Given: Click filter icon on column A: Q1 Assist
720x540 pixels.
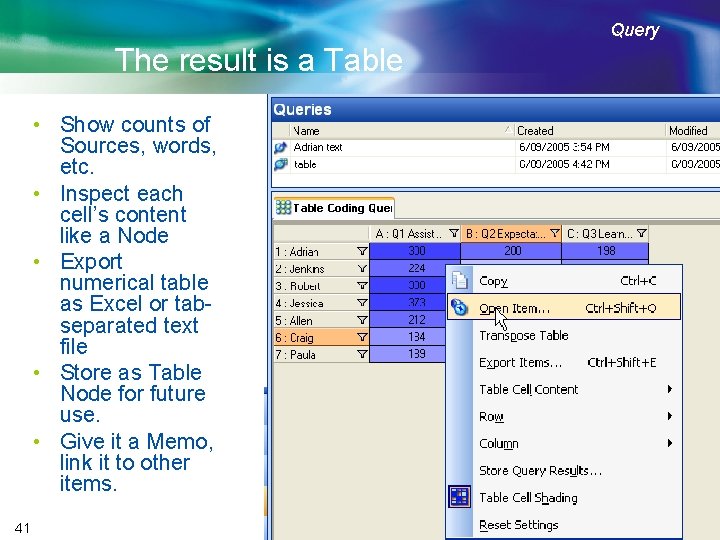Looking at the screenshot, I should [x=454, y=233].
